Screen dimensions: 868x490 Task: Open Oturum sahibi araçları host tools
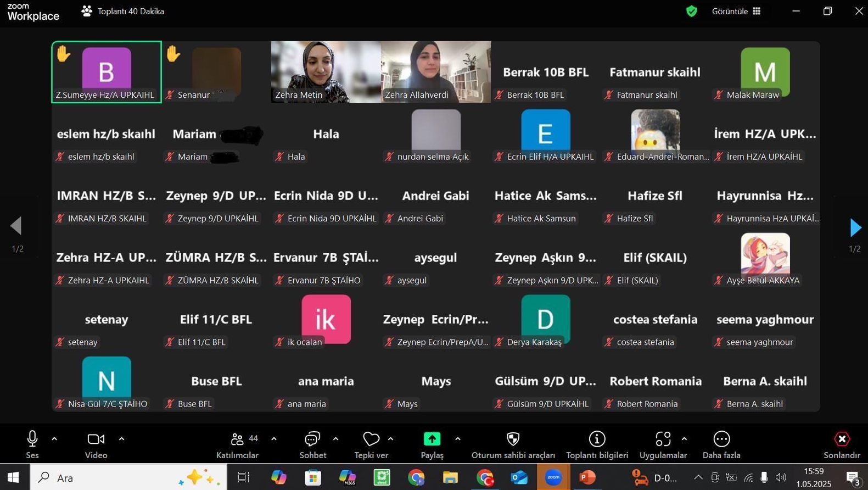(x=513, y=445)
